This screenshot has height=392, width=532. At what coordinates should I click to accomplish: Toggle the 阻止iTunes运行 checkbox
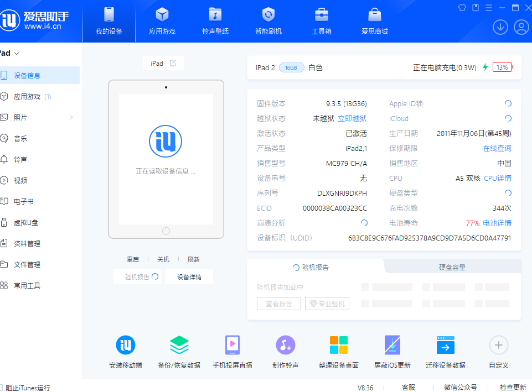click(1, 388)
